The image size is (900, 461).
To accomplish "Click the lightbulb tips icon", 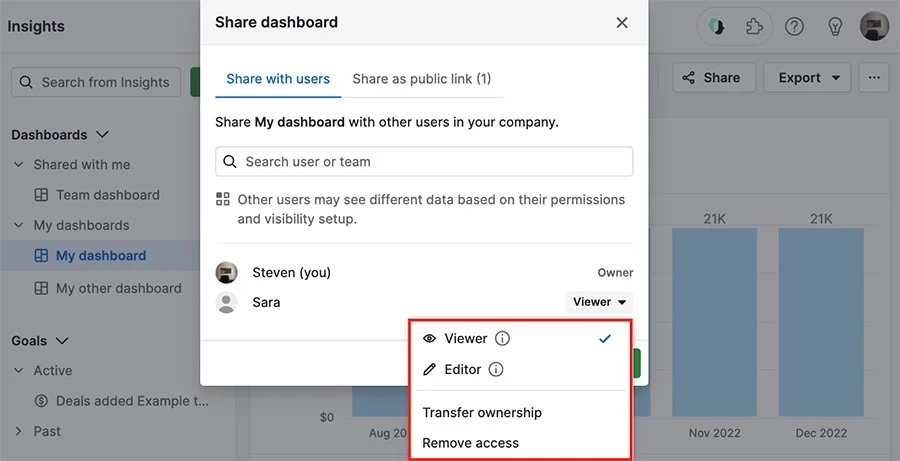I will click(x=834, y=26).
